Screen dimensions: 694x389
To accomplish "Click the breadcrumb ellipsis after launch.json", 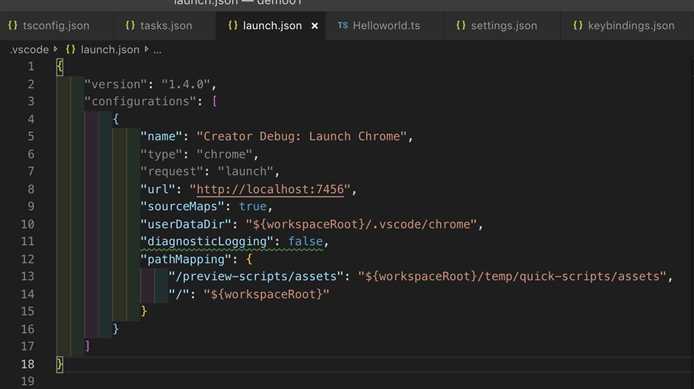I will click(x=158, y=50).
